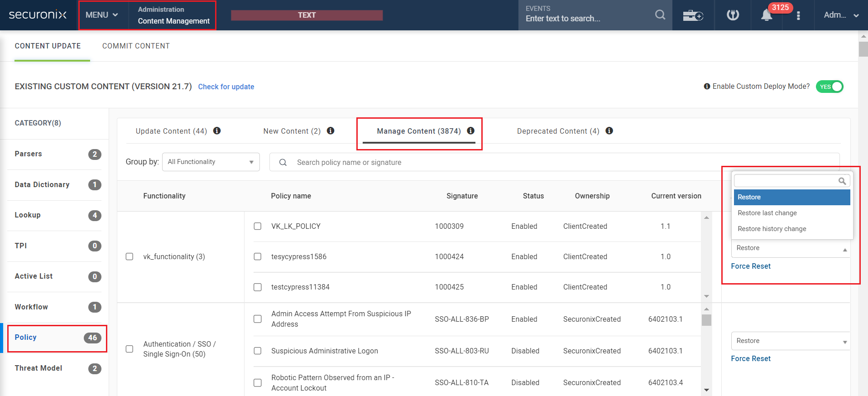Screen dimensions: 868x396
Task: Click the global search magnifier icon
Action: click(x=660, y=15)
